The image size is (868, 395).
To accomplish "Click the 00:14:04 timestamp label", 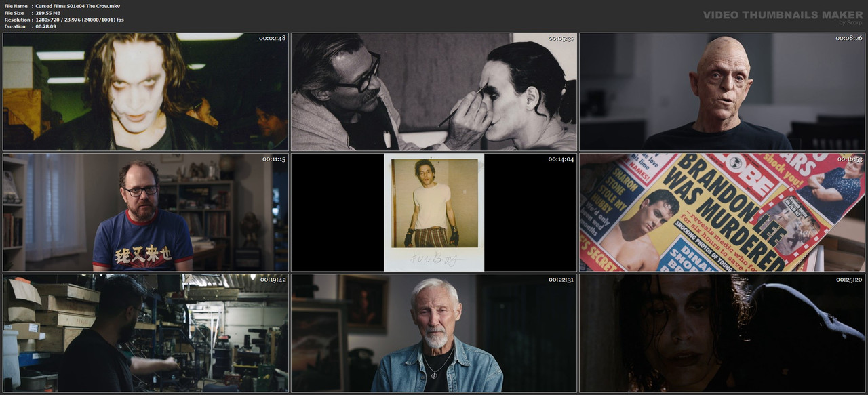I will coord(561,159).
